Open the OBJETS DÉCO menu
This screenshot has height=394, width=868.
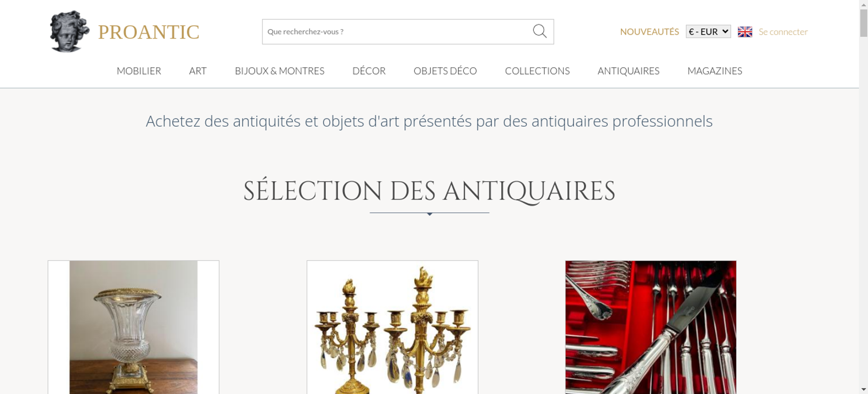445,71
